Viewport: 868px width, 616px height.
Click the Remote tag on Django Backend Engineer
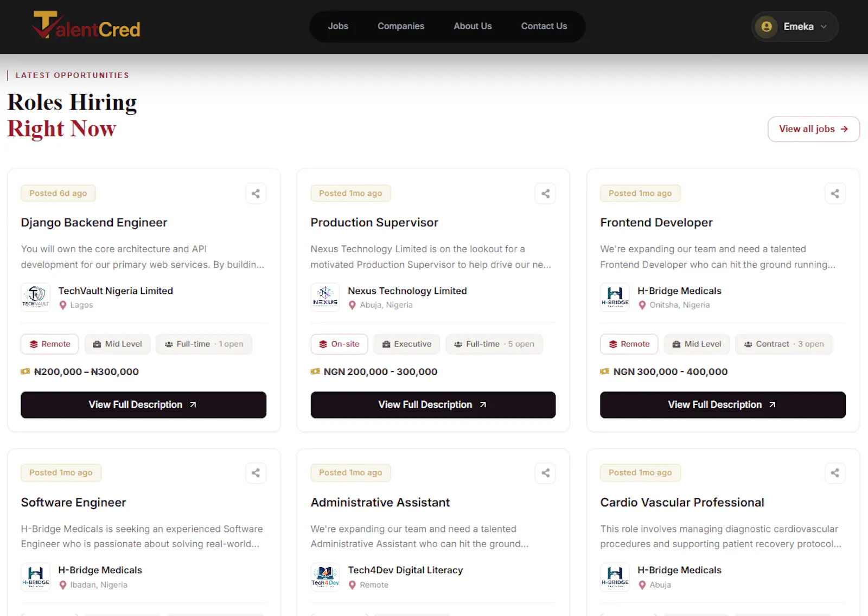click(x=50, y=344)
